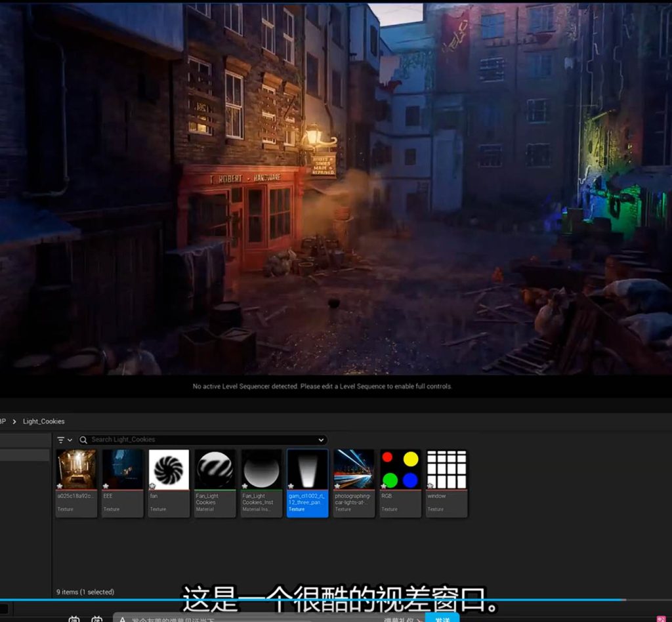Image resolution: width=672 pixels, height=622 pixels.
Task: Open the danmaku settings icon
Action: [x=97, y=619]
